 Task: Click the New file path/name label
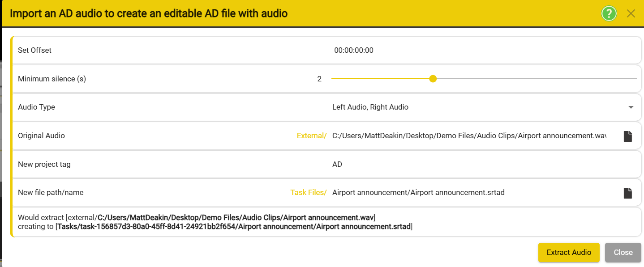(x=51, y=192)
